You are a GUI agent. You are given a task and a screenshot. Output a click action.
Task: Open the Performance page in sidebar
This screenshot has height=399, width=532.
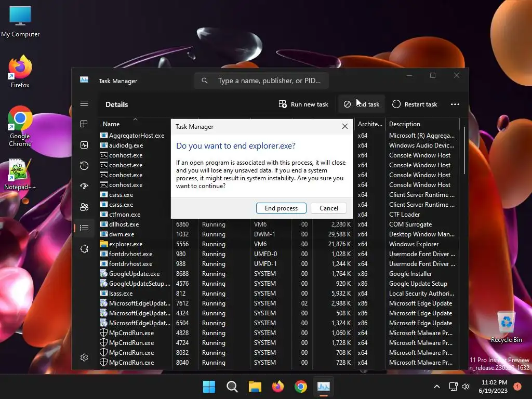tap(84, 145)
